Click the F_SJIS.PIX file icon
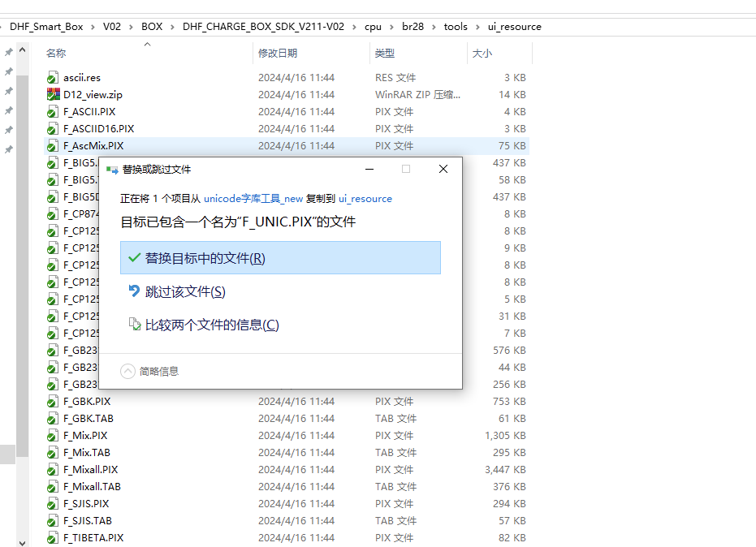 (x=53, y=504)
